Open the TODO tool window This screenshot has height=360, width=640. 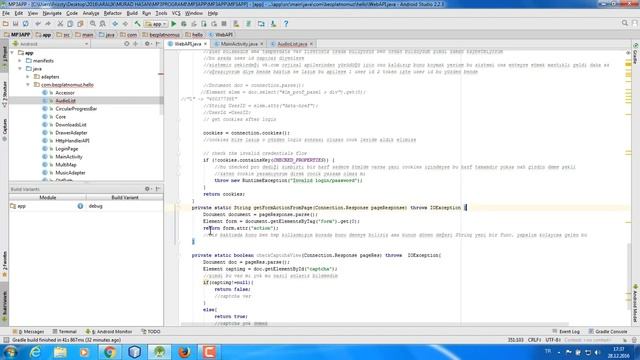[x=151, y=331]
